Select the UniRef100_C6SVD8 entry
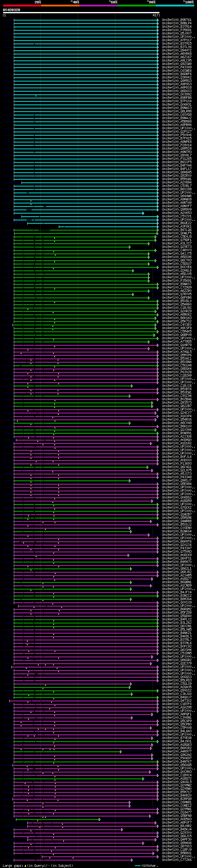 tap(177, 115)
